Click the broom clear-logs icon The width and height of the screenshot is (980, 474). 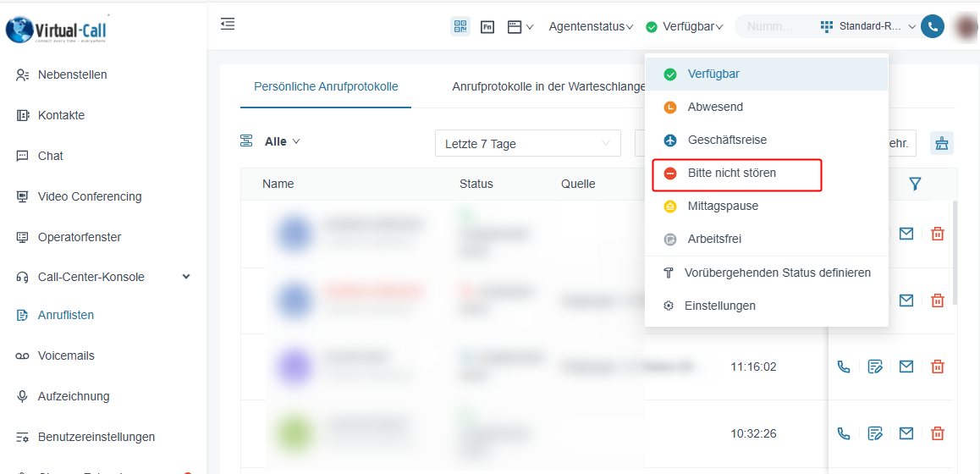tap(941, 143)
